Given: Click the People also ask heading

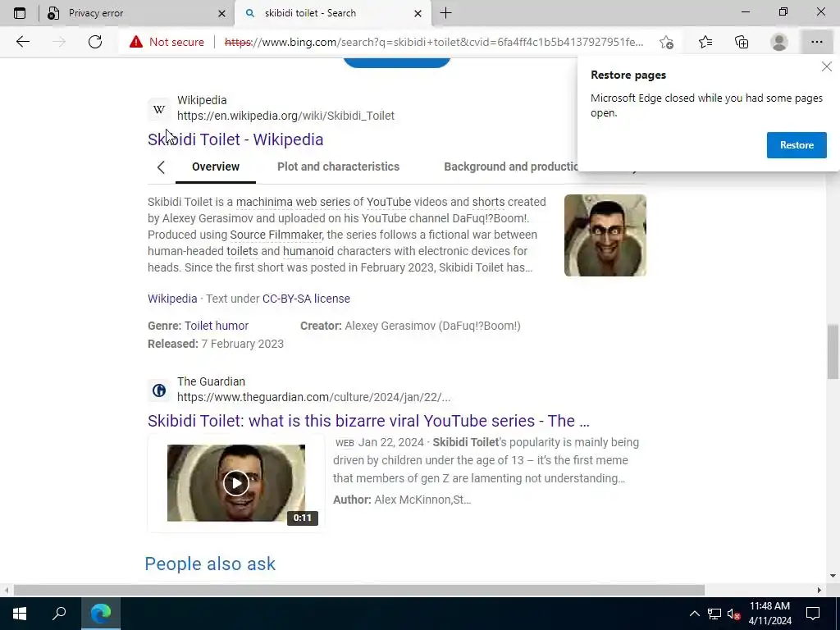Looking at the screenshot, I should [210, 564].
